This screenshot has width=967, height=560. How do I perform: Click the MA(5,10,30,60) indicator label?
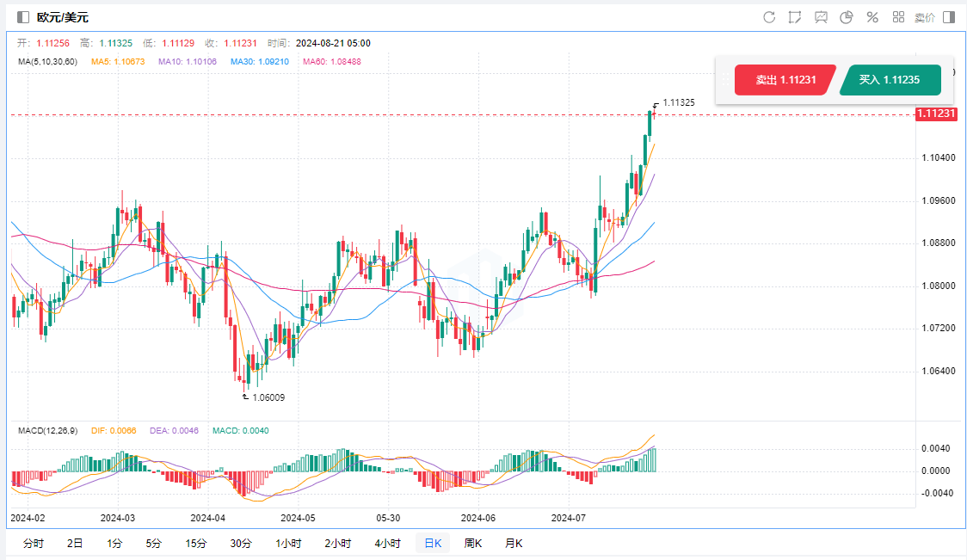tap(48, 61)
